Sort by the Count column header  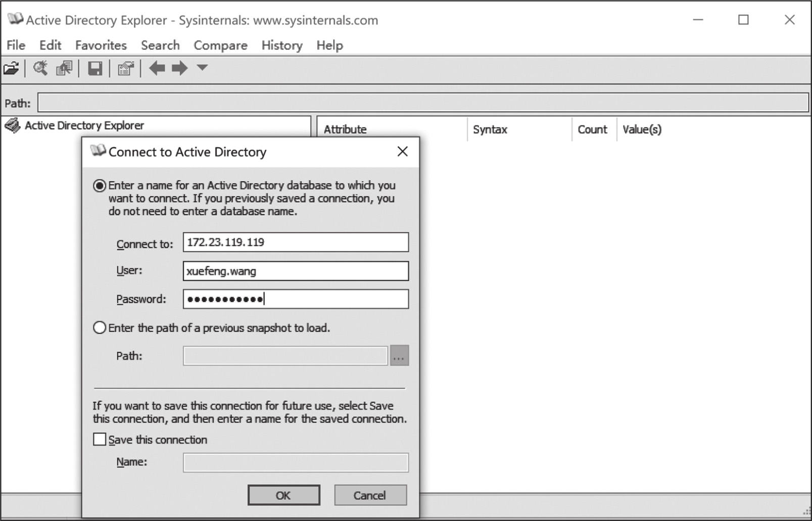(594, 129)
